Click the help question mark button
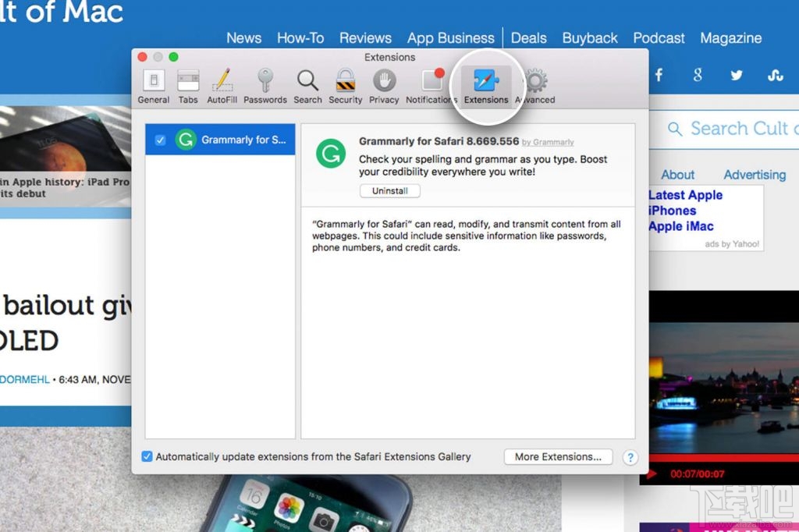 630,458
